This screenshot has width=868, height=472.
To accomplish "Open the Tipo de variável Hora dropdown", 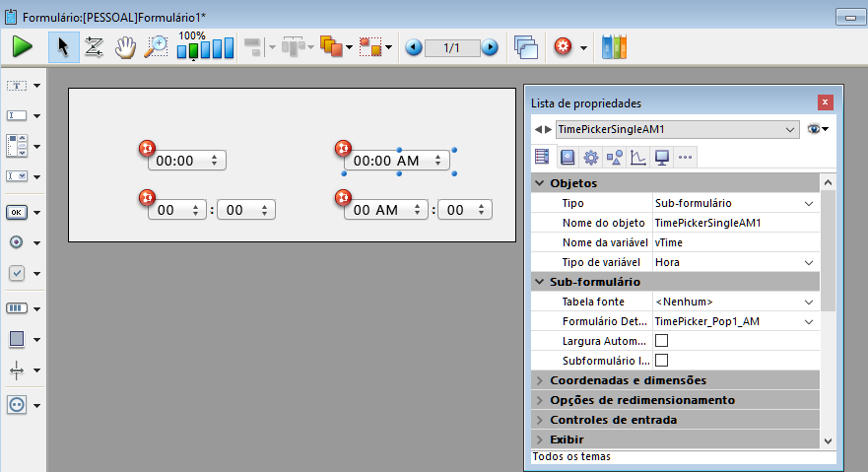I will 809,262.
